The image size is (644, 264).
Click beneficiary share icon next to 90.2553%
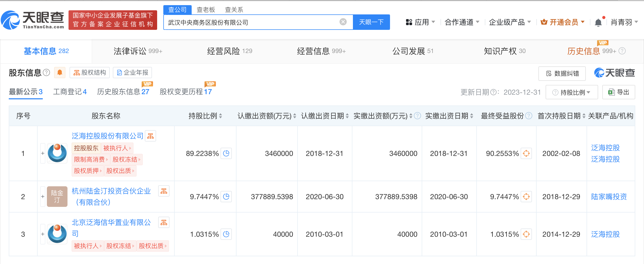coord(526,153)
